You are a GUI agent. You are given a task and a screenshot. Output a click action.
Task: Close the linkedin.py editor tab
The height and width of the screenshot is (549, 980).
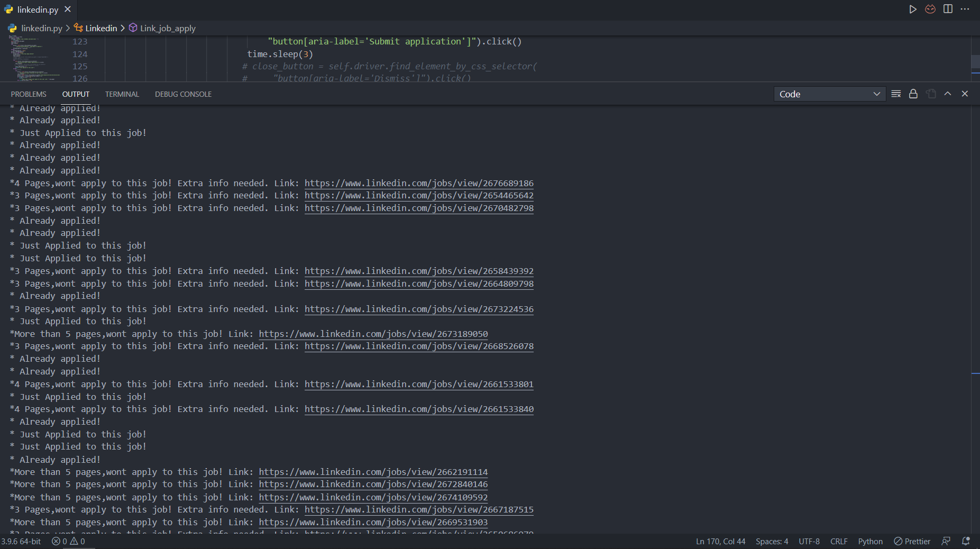pos(68,10)
